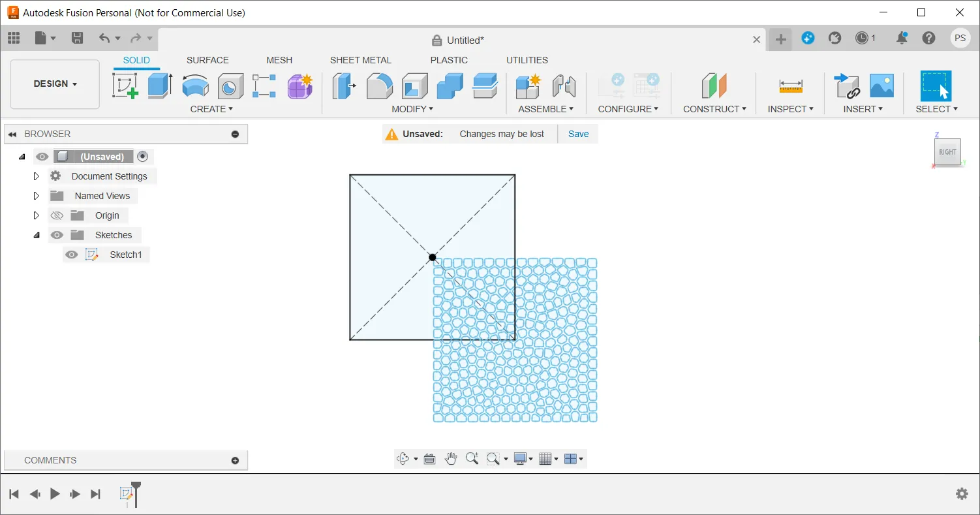Toggle visibility of the Unsaved component
The image size is (980, 515).
pyautogui.click(x=42, y=157)
